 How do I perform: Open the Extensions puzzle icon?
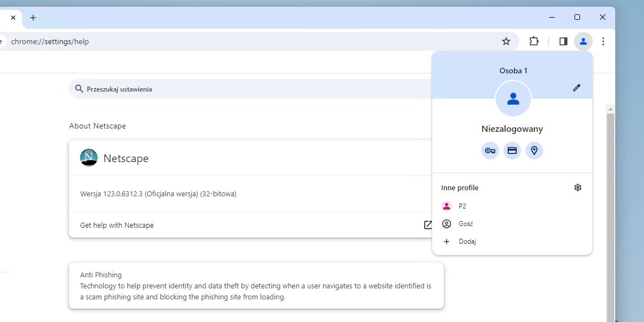pyautogui.click(x=534, y=41)
